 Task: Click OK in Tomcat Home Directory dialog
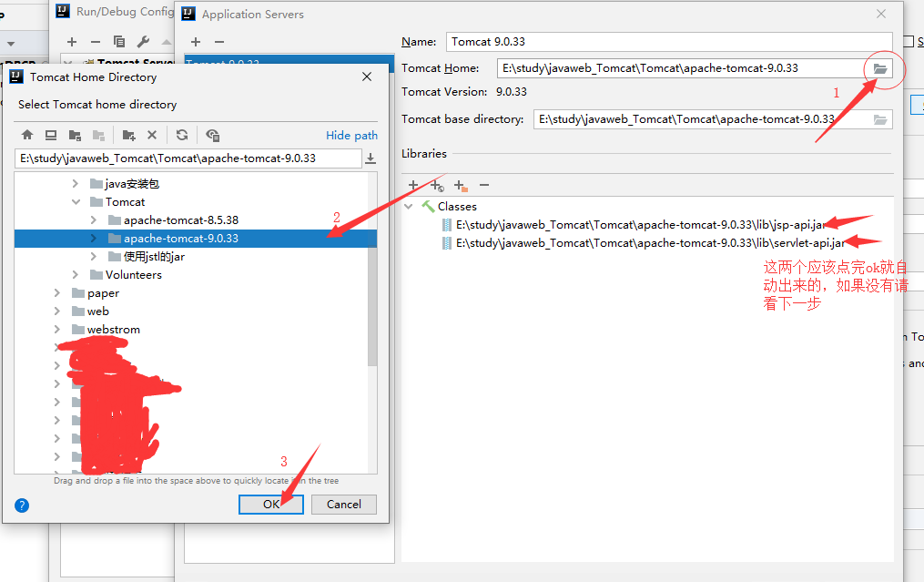click(271, 505)
